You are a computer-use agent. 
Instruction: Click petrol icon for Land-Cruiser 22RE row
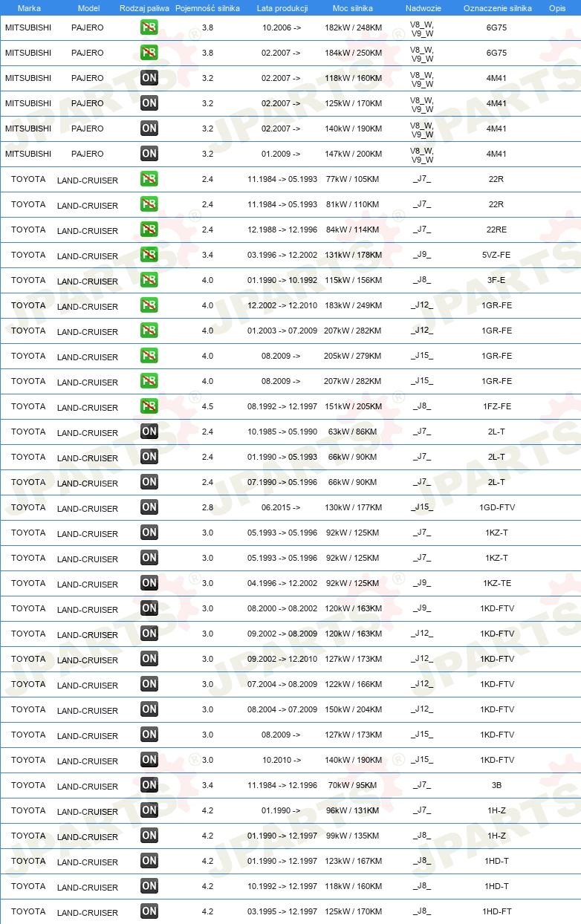pyautogui.click(x=149, y=230)
